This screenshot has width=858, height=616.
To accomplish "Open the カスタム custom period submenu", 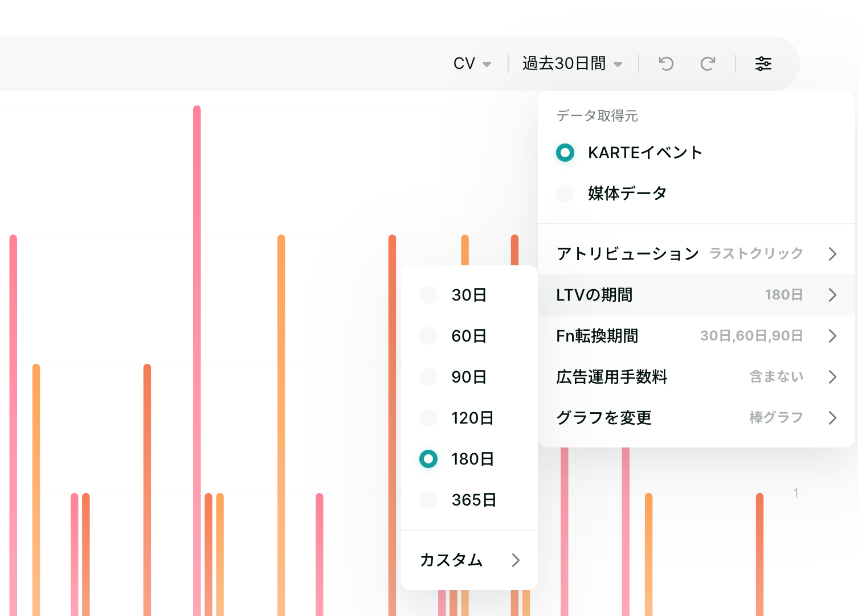I will 469,560.
